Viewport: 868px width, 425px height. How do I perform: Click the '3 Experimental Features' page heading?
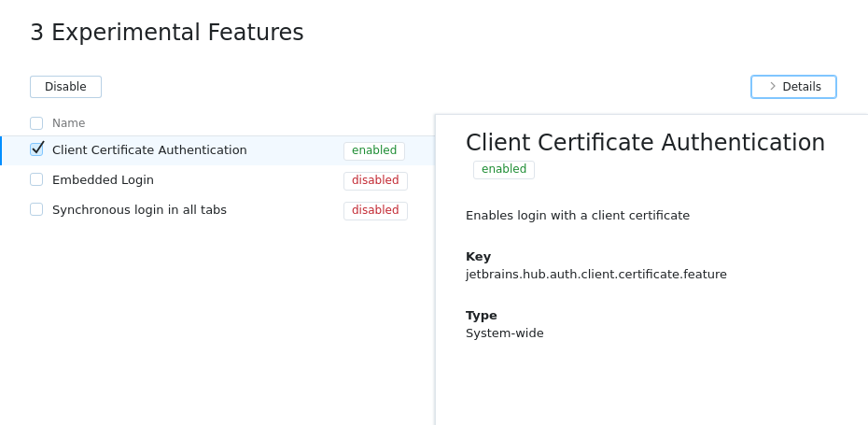coord(167,33)
